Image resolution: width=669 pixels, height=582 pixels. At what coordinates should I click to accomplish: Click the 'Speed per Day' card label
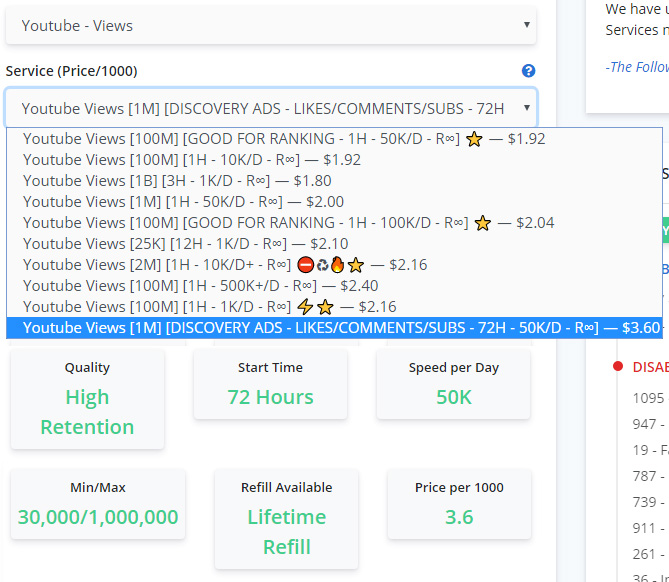tap(454, 367)
